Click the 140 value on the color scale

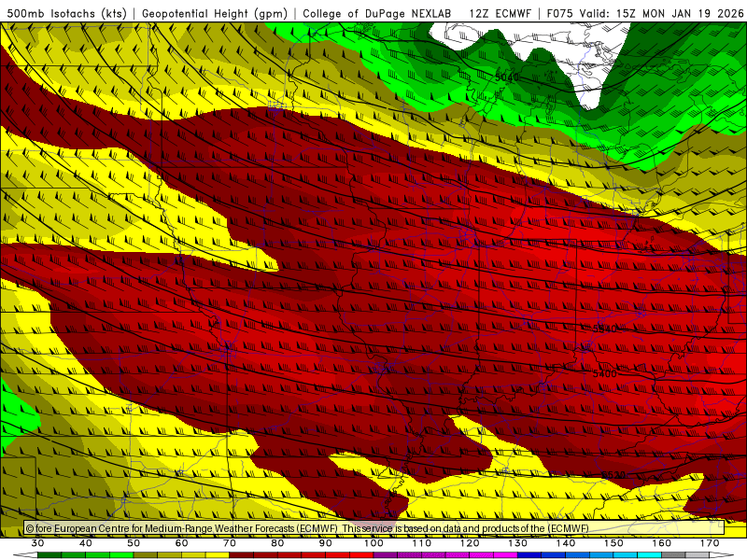click(x=566, y=543)
